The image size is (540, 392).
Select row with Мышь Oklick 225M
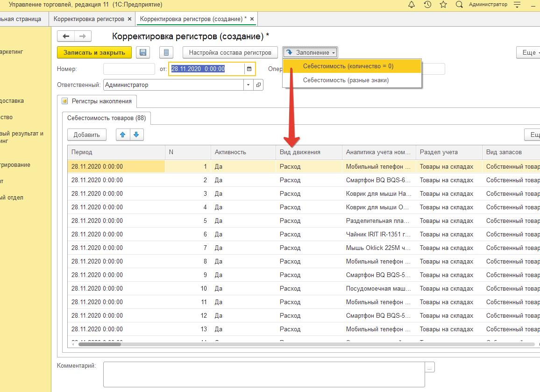(304, 248)
